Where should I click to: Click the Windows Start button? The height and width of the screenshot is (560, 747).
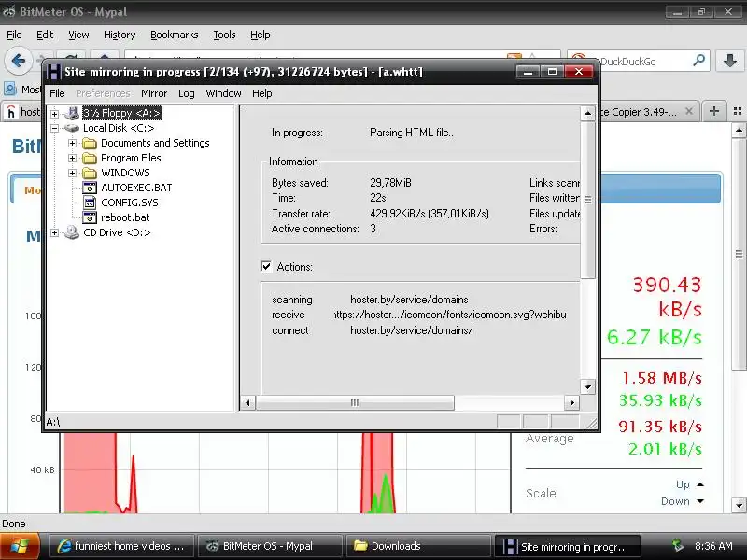(19, 546)
